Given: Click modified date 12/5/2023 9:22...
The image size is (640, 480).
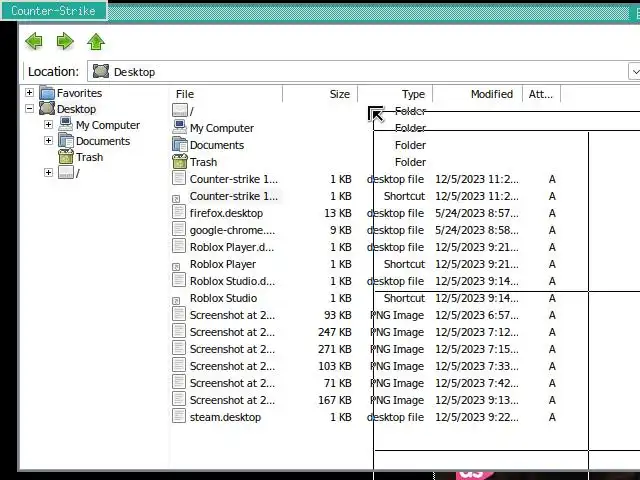Looking at the screenshot, I should (477, 418).
